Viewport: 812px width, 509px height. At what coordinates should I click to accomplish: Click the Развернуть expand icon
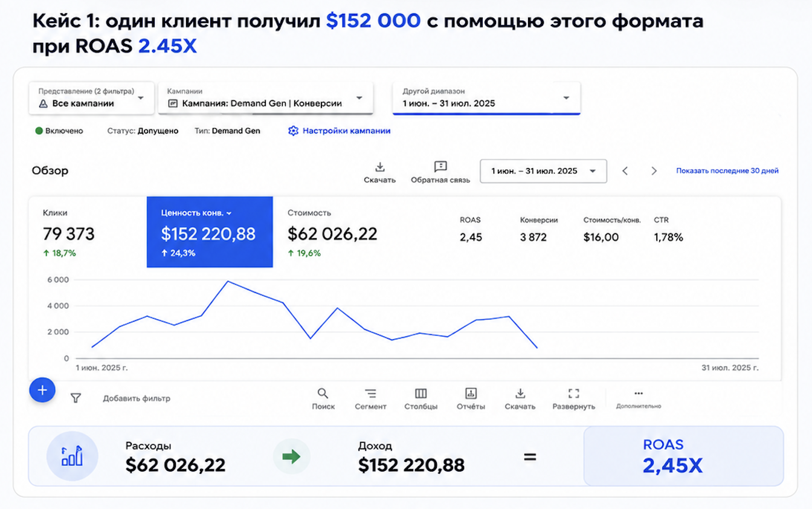coord(574,394)
